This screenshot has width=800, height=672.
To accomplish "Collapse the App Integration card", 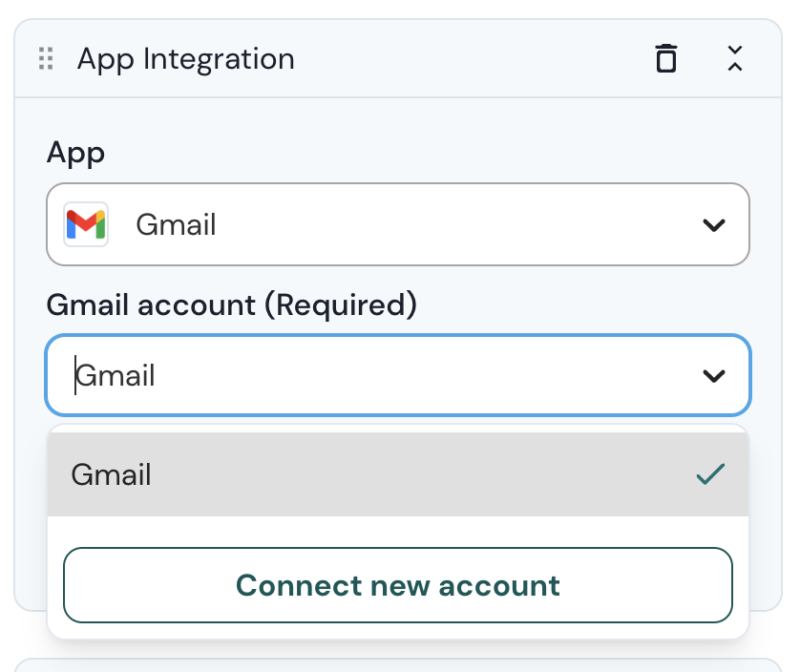I will (x=734, y=59).
